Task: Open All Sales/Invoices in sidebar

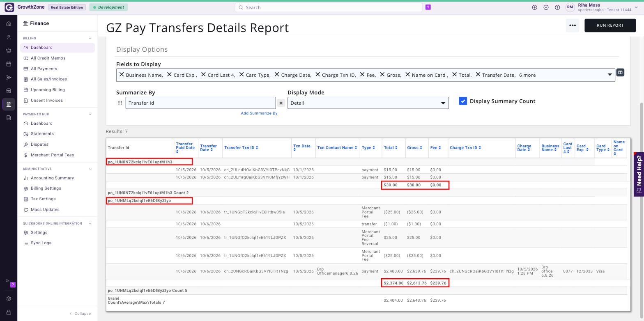Action: [x=48, y=79]
